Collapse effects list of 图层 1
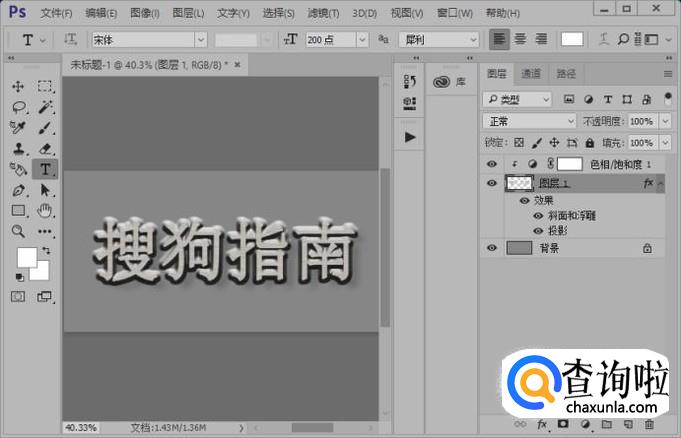The image size is (681, 438). (660, 184)
